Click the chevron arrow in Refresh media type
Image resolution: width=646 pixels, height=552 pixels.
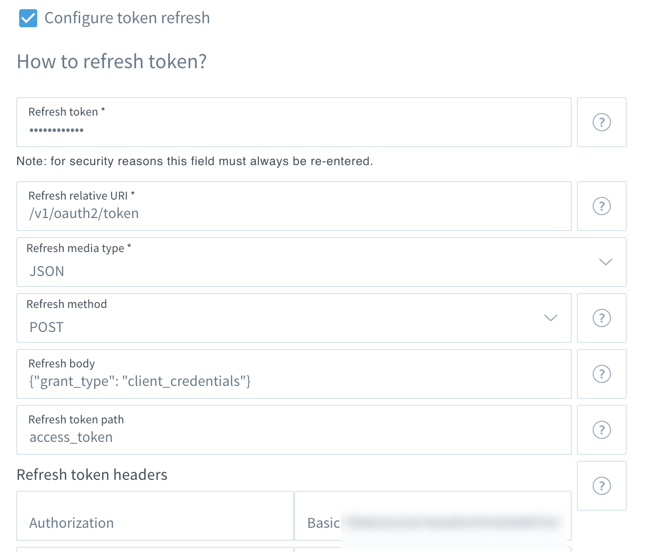(x=605, y=262)
